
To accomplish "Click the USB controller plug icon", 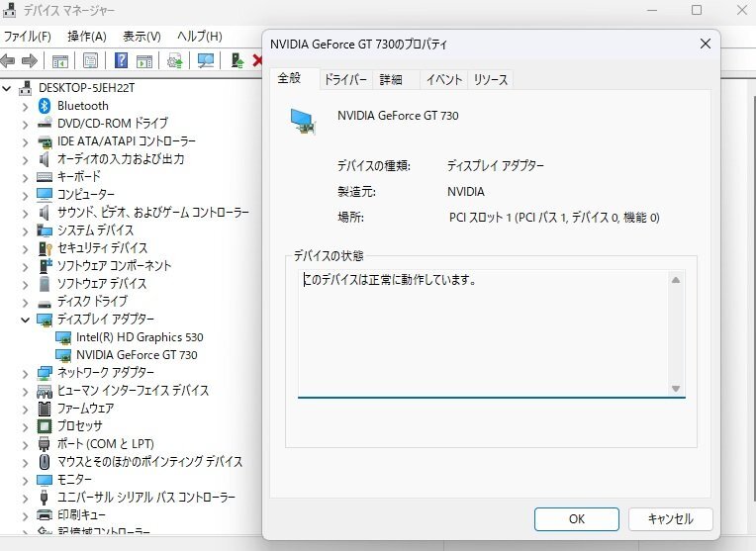I will tap(45, 497).
